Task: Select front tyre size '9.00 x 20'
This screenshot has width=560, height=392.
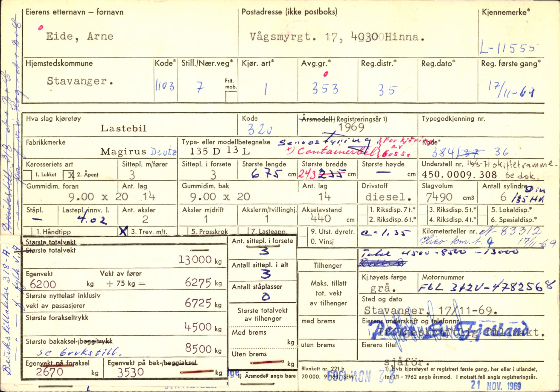Action: 98,197
